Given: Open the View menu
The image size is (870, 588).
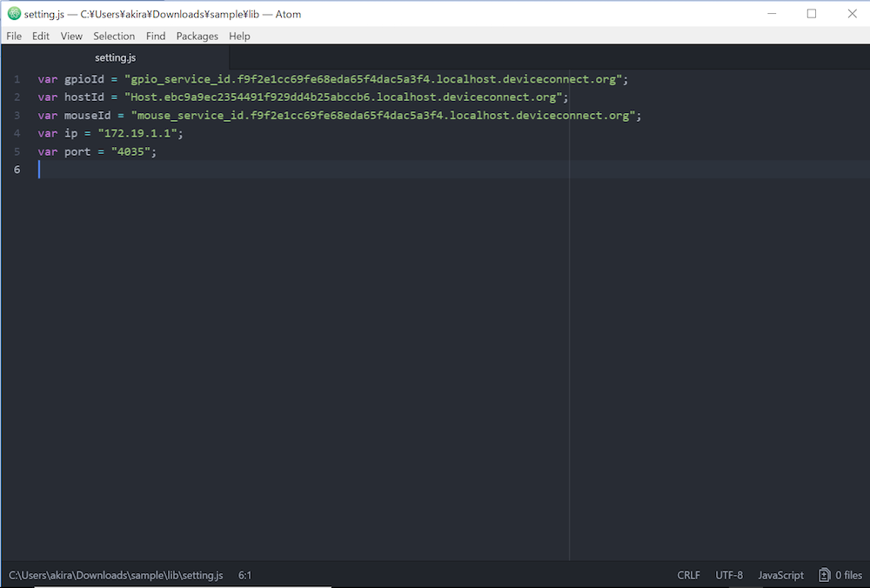Looking at the screenshot, I should [71, 36].
